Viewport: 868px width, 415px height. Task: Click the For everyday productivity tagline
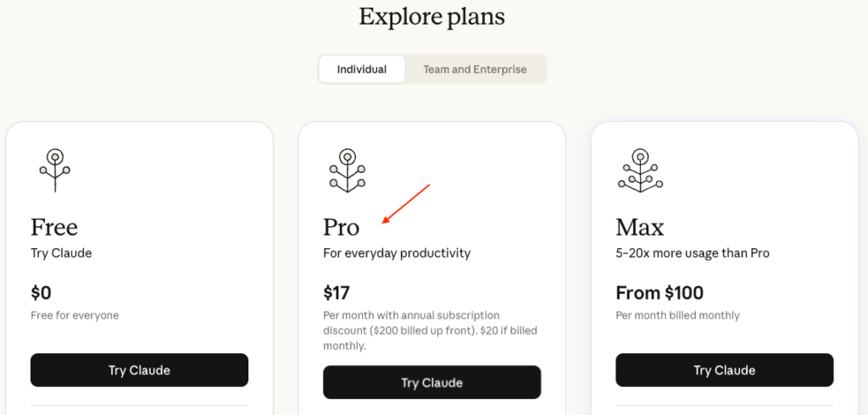397,253
